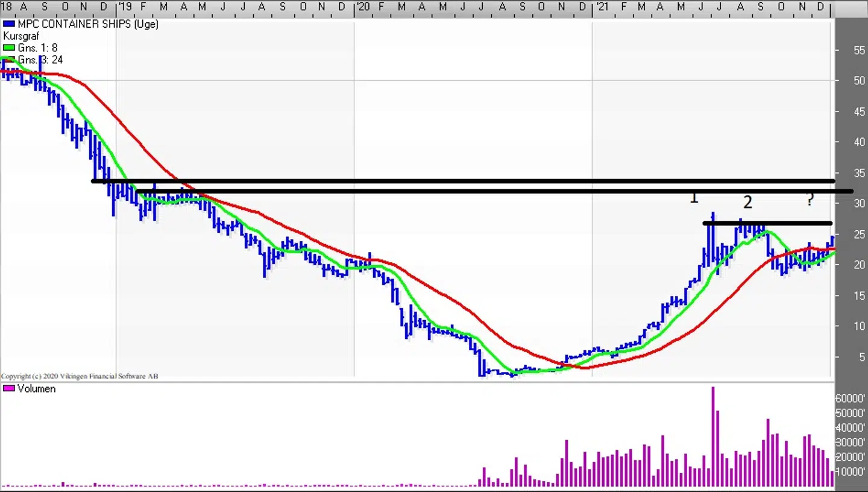Screen dimensions: 868x492
Task: Jump to the '21 year marker on timeline
Action: pos(601,7)
